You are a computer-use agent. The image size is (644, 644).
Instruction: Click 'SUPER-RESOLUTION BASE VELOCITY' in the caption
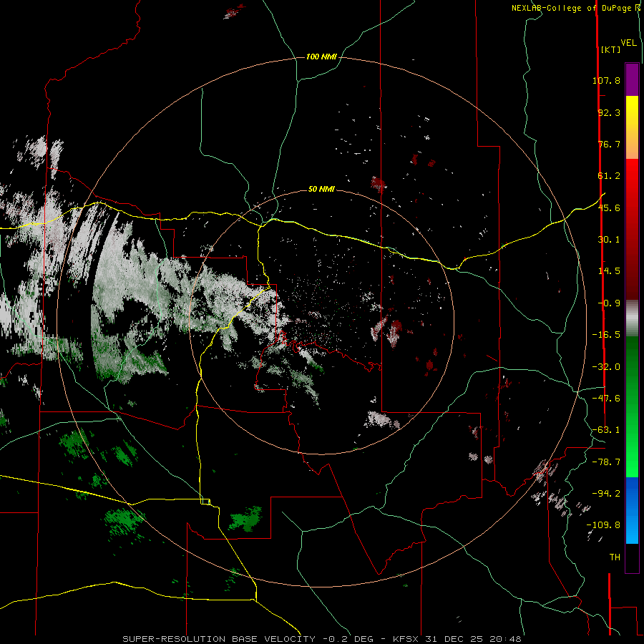tap(220, 639)
